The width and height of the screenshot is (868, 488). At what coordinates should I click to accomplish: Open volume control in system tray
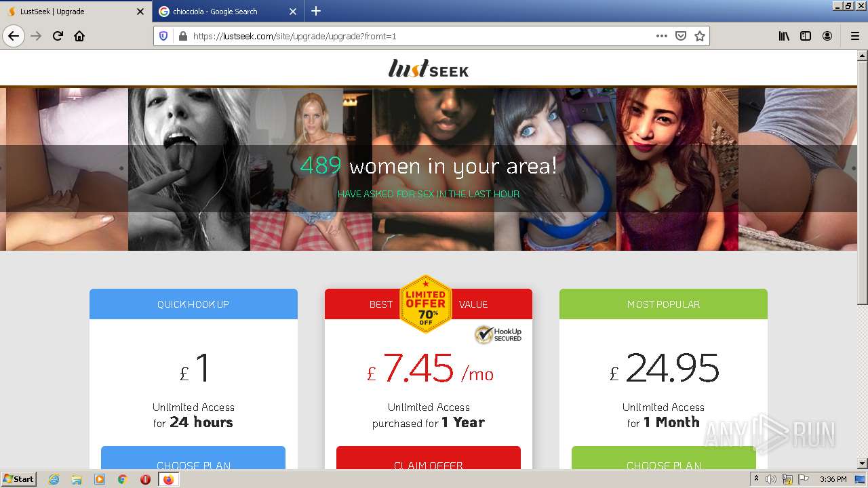click(x=771, y=479)
